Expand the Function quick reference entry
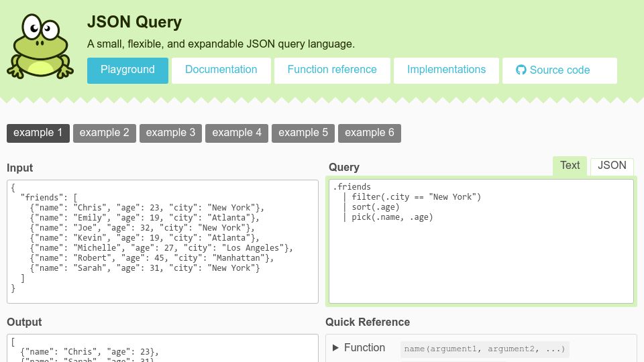The width and height of the screenshot is (644, 362). click(x=358, y=348)
